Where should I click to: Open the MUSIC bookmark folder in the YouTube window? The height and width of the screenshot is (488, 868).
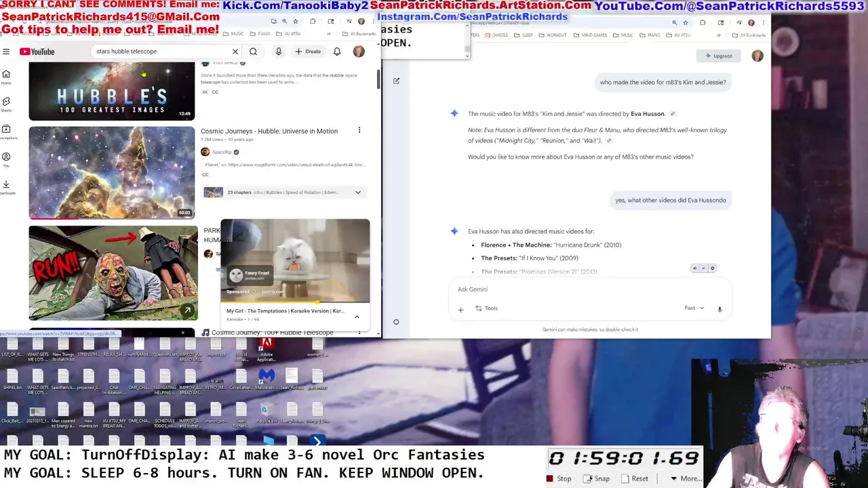tap(234, 34)
